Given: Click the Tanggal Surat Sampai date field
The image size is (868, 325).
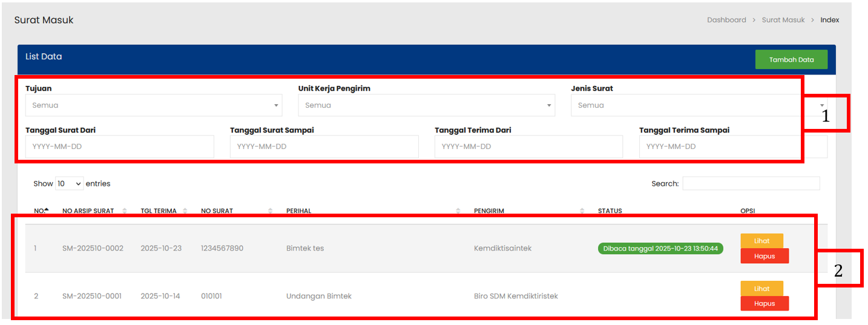Looking at the screenshot, I should pos(324,146).
